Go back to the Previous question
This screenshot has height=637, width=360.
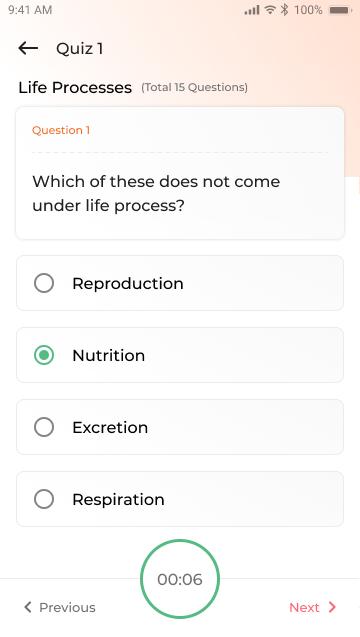(59, 607)
